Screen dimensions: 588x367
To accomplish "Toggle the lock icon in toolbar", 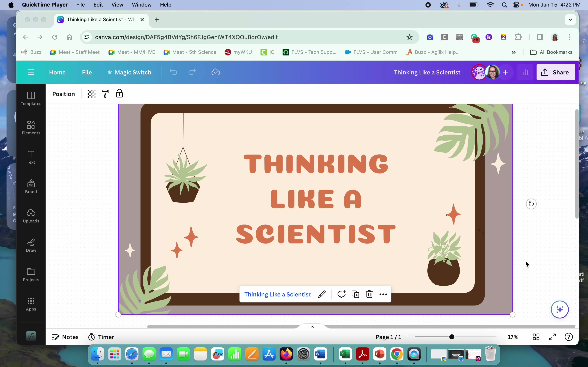I will click(x=119, y=94).
